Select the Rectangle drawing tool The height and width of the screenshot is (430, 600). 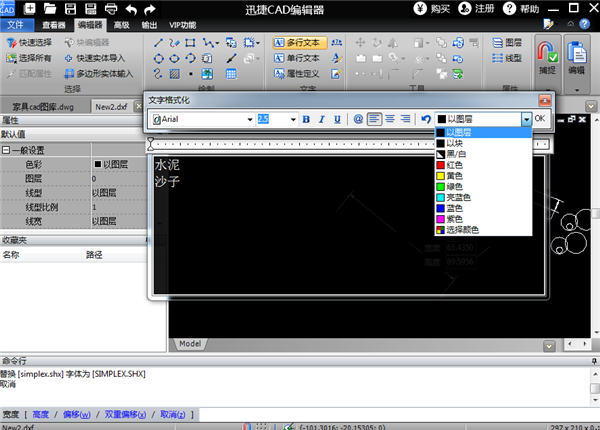[x=190, y=42]
